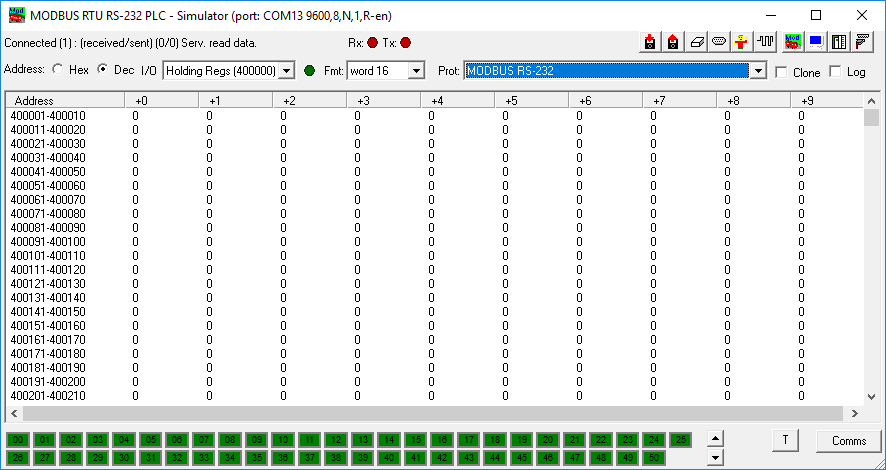Click the T button
Viewport: 886px width, 470px height.
coord(785,441)
